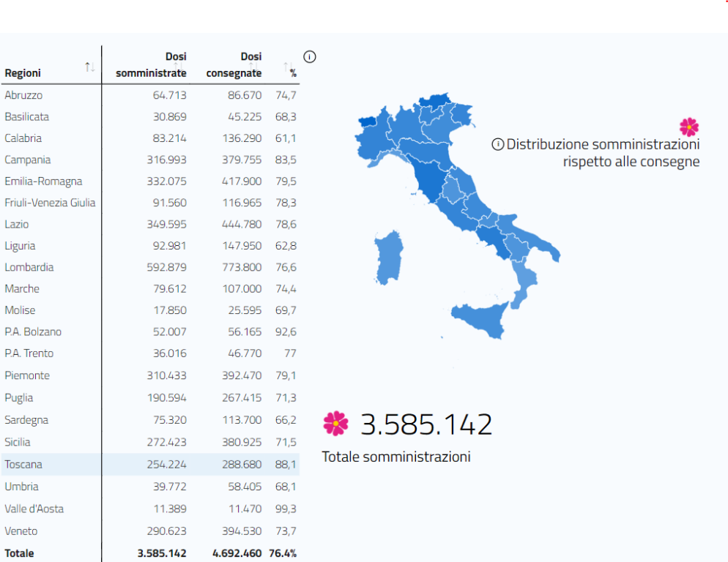Select the Abruzzo row
The width and height of the screenshot is (728, 562).
pyautogui.click(x=150, y=95)
